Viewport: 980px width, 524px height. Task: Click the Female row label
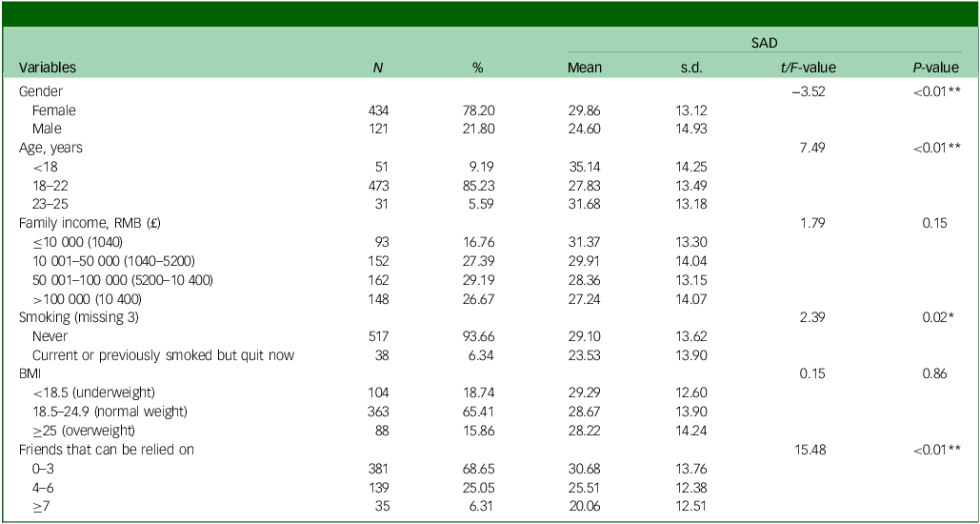point(53,110)
